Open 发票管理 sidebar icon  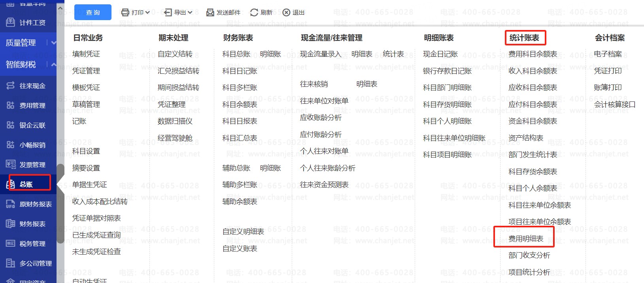point(11,164)
